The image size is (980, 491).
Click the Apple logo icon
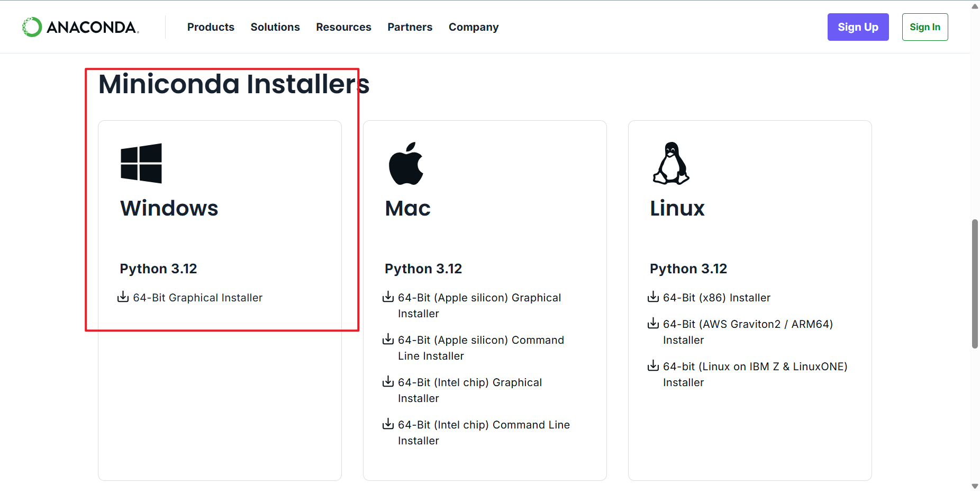(x=406, y=163)
